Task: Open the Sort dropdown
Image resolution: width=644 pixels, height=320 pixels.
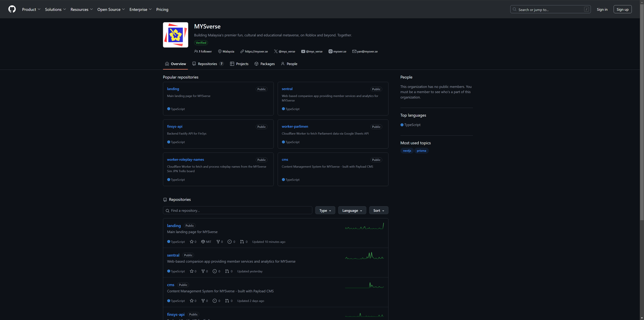Action: pyautogui.click(x=379, y=210)
